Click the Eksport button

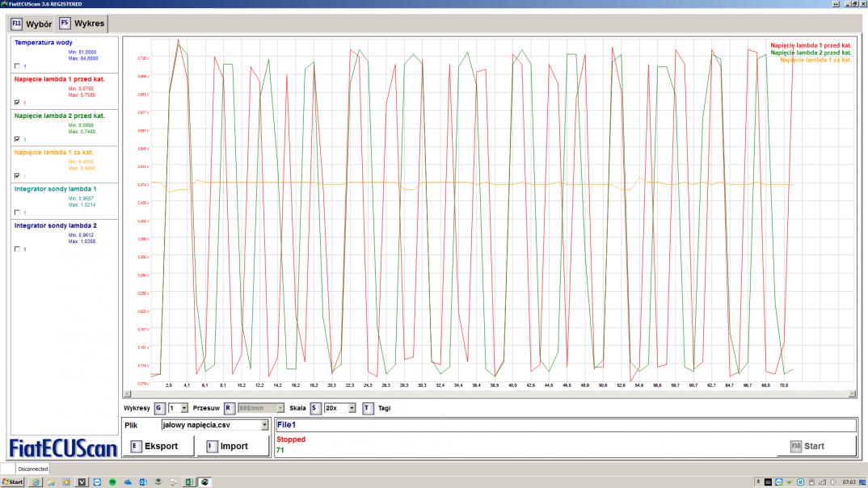158,446
